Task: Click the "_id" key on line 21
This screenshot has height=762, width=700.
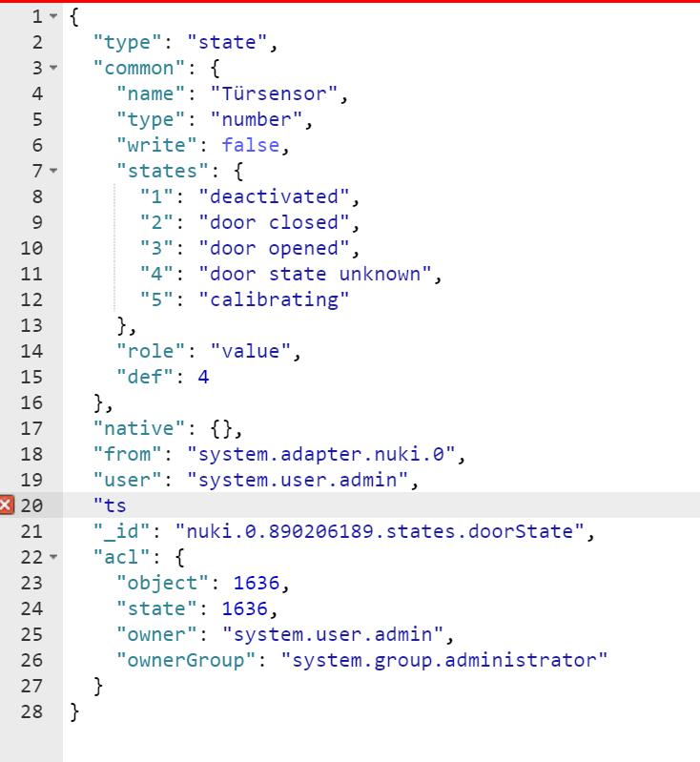Action: coord(121,531)
